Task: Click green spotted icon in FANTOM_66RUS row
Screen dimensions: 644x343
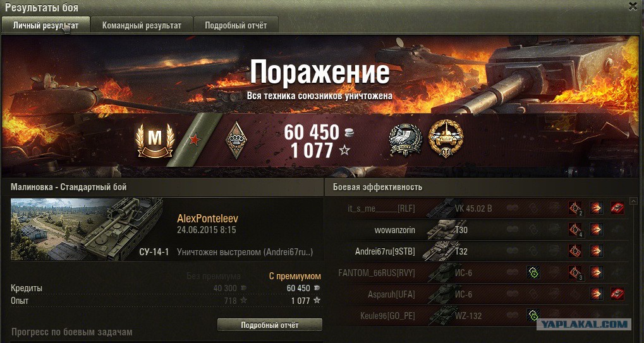Action: coord(533,272)
